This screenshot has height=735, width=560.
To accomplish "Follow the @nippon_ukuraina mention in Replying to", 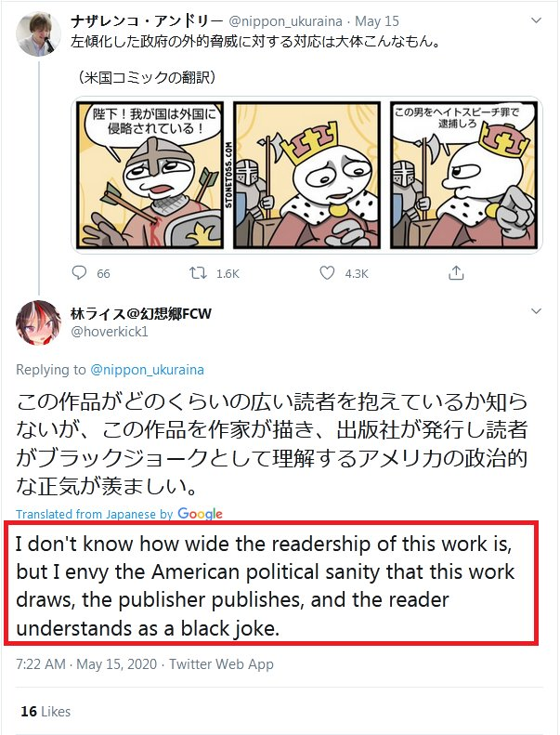I will pyautogui.click(x=147, y=370).
